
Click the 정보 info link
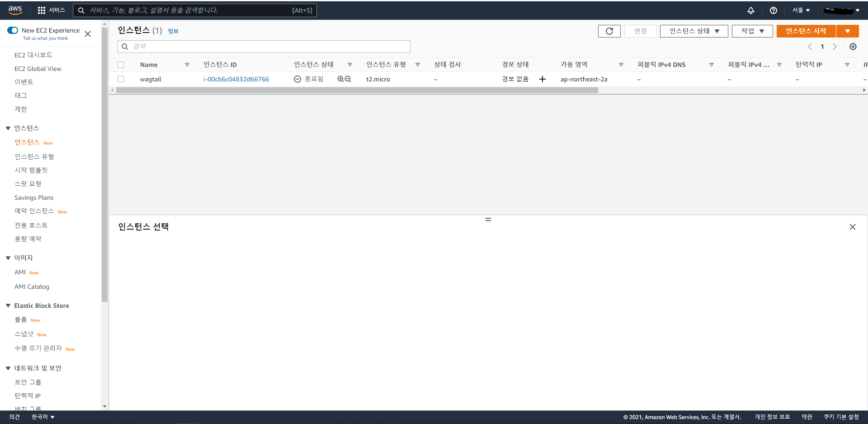(x=173, y=31)
